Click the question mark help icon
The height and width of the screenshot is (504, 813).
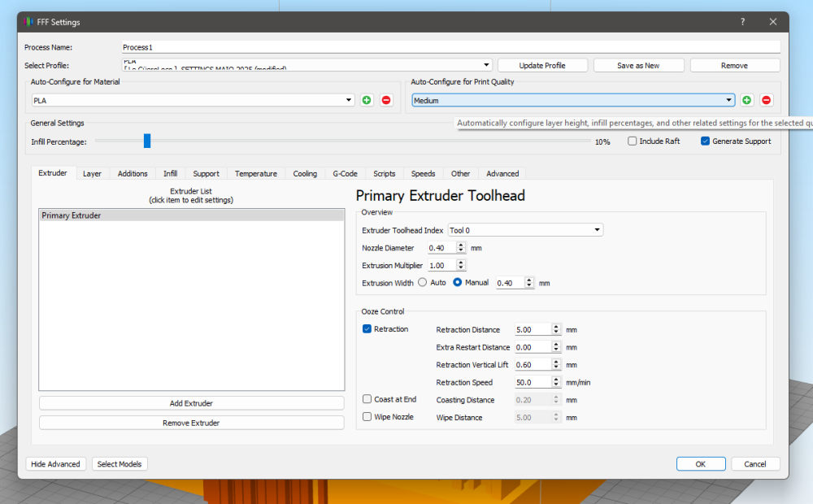tap(742, 22)
